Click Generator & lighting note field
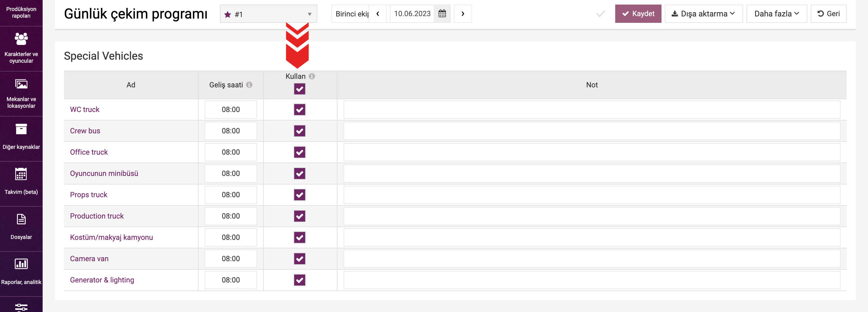Screen dimensions: 868x312 click(x=592, y=280)
